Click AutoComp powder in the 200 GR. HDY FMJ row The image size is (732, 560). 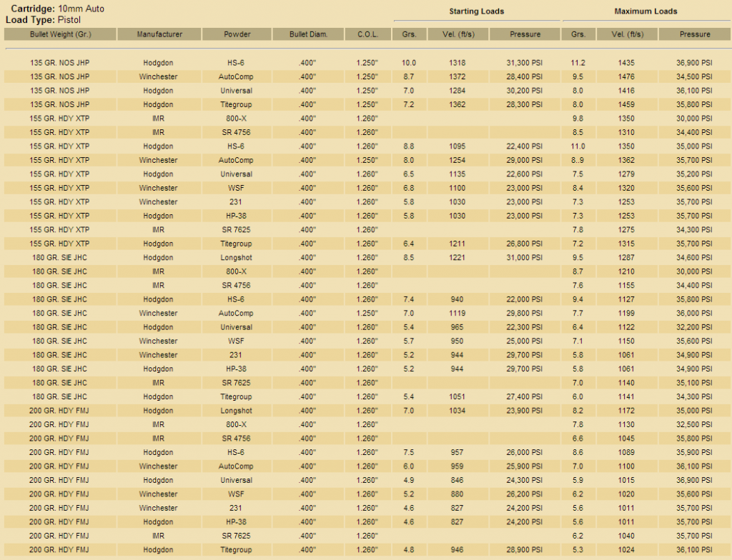(236, 466)
